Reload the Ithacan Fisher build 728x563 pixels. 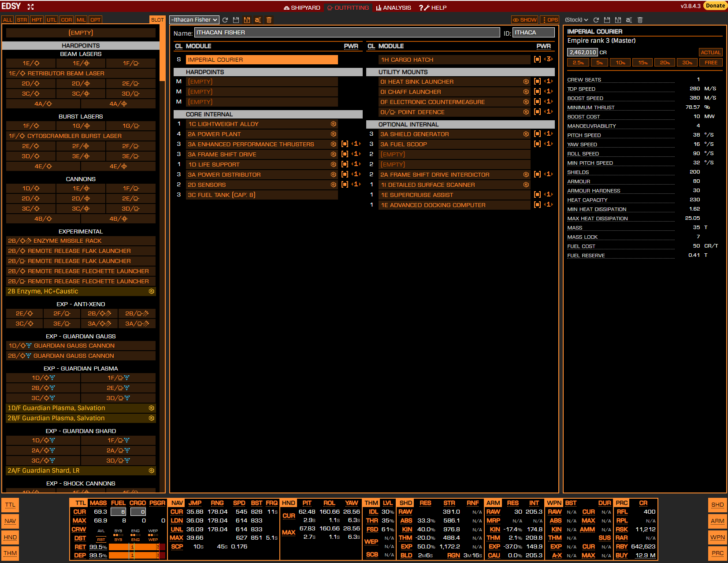[x=225, y=20]
